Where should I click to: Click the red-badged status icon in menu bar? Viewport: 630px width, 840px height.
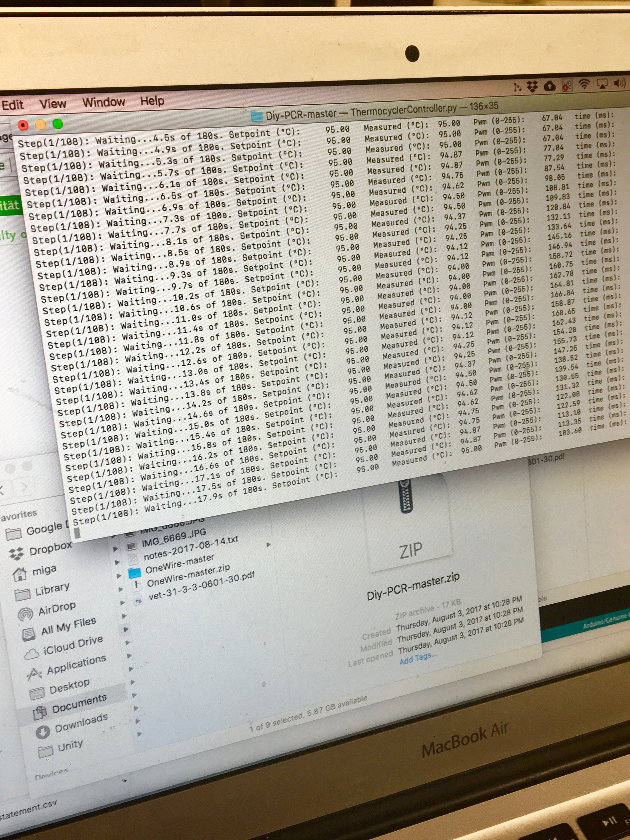click(x=567, y=85)
